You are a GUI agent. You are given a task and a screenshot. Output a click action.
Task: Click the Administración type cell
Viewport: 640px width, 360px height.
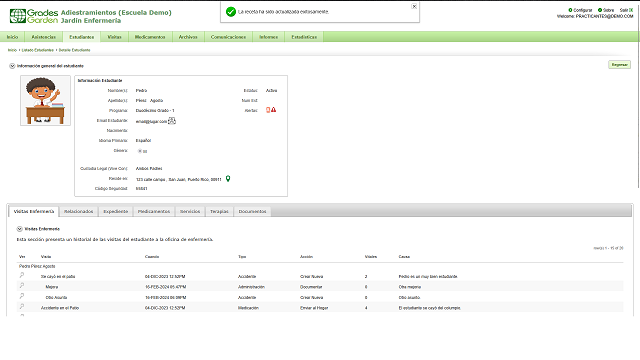(251, 287)
